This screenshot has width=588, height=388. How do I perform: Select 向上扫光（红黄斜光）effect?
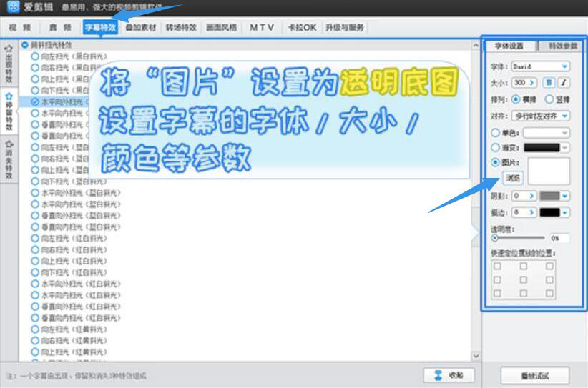pos(69,352)
